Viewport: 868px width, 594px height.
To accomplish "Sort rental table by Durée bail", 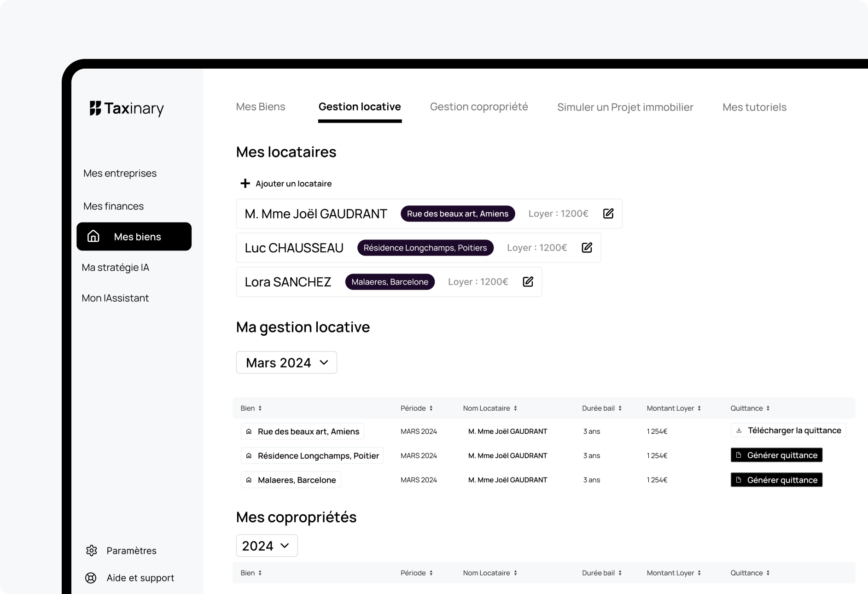I will (x=620, y=408).
